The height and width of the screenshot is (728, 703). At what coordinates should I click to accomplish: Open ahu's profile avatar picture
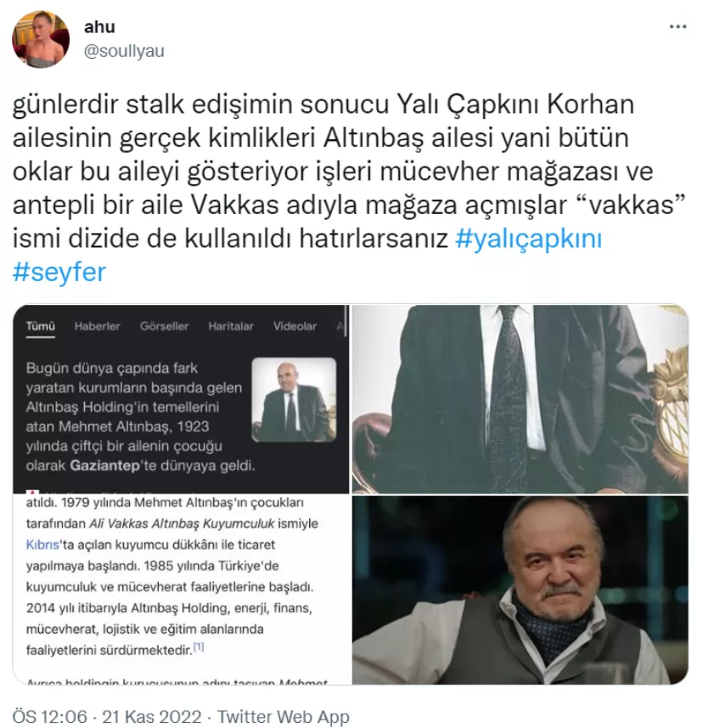pyautogui.click(x=41, y=39)
